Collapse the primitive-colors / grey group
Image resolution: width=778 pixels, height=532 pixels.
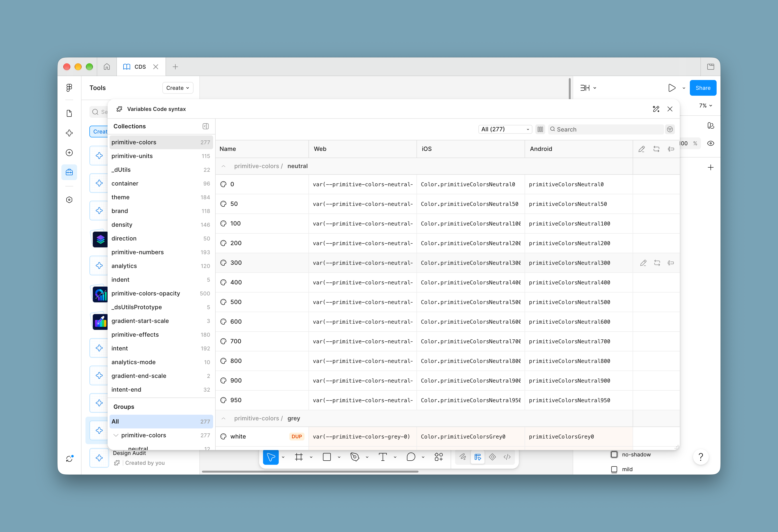(223, 418)
